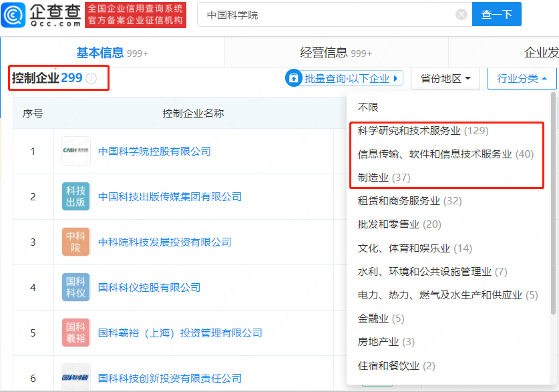The width and height of the screenshot is (559, 392).
Task: Click the 国科羲裕 company logo
Action: (x=76, y=333)
